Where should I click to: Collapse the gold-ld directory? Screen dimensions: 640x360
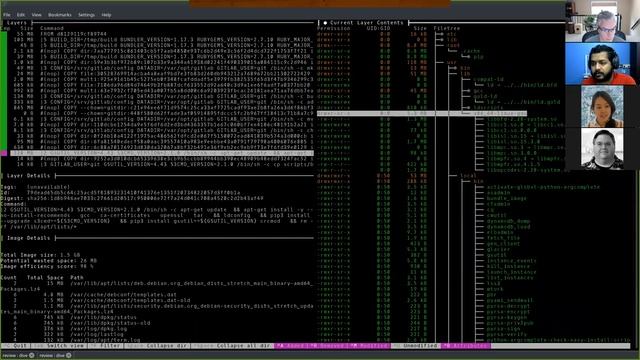coord(484,96)
